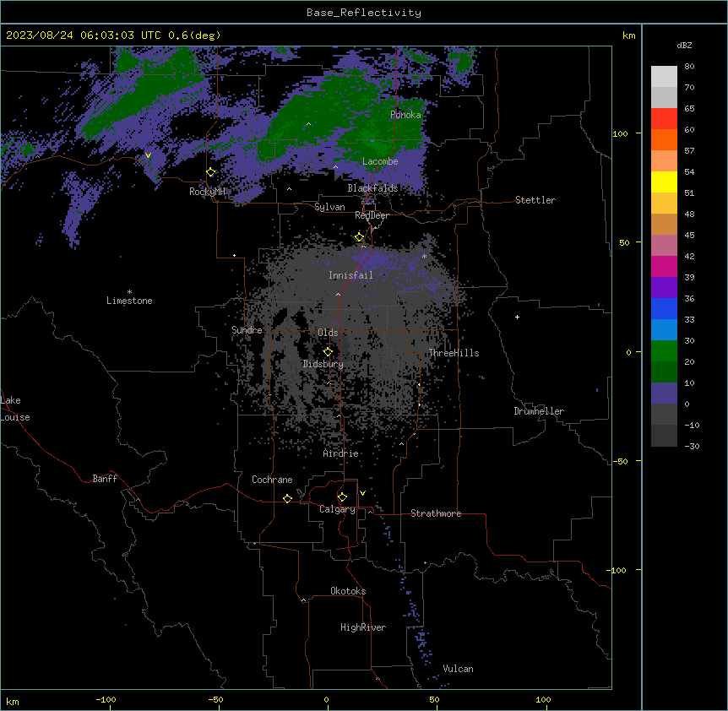Click the white plus marker west of Drumheller
This screenshot has width=728, height=711.
click(517, 317)
